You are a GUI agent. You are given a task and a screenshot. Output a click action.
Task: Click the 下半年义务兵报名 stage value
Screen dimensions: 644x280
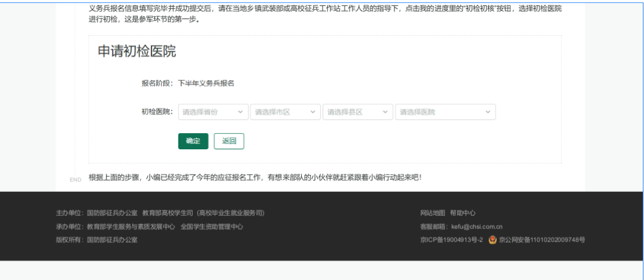point(206,83)
